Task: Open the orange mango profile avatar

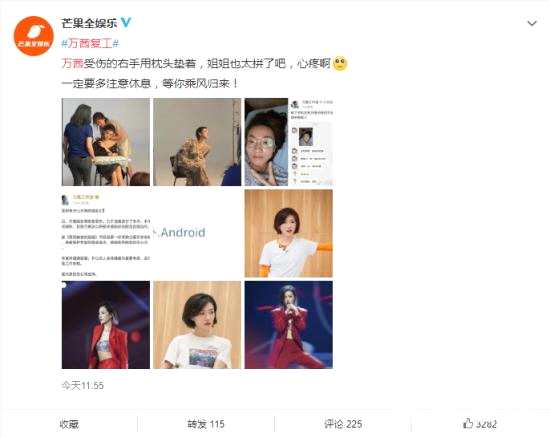Action: [33, 36]
